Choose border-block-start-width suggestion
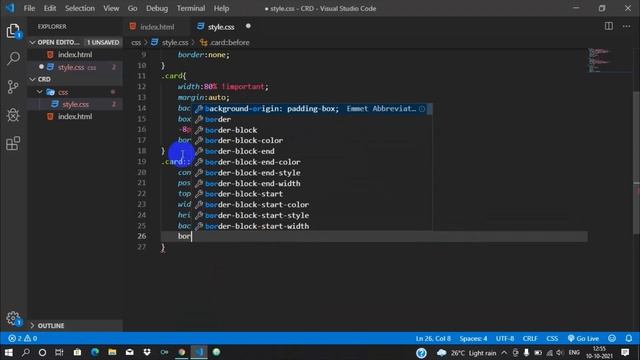 click(312, 226)
